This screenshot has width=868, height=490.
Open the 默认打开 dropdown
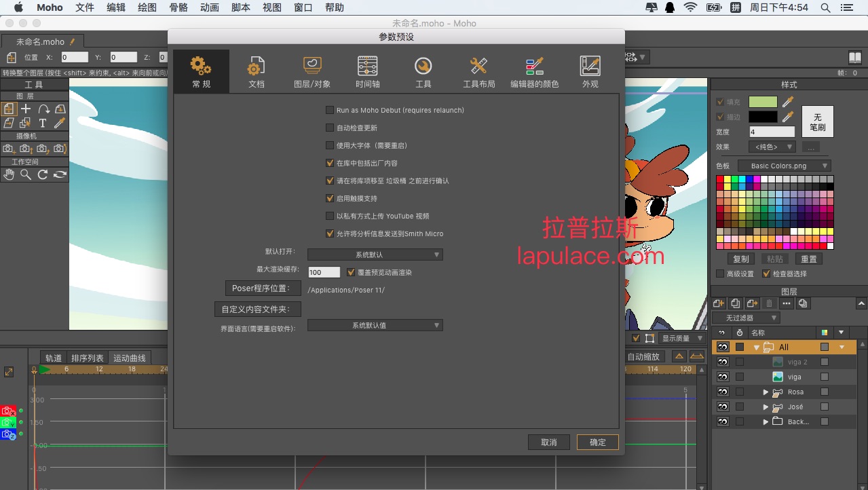pyautogui.click(x=375, y=255)
